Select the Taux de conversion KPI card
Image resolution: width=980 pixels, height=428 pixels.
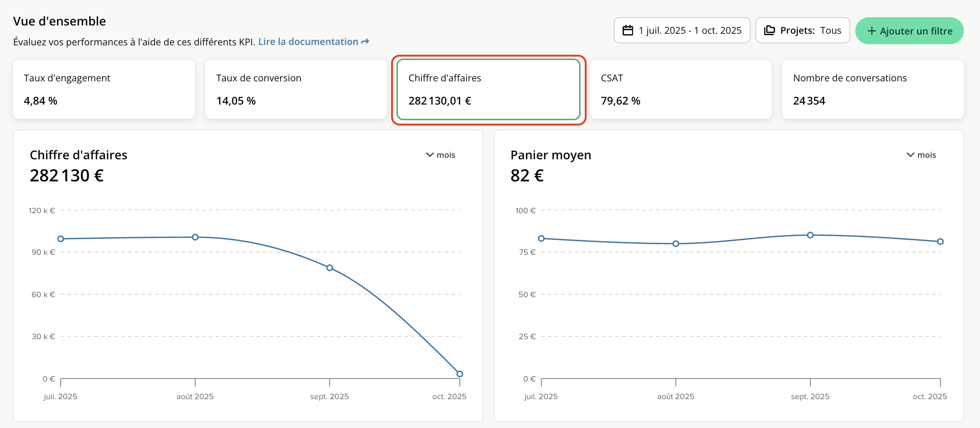(296, 90)
